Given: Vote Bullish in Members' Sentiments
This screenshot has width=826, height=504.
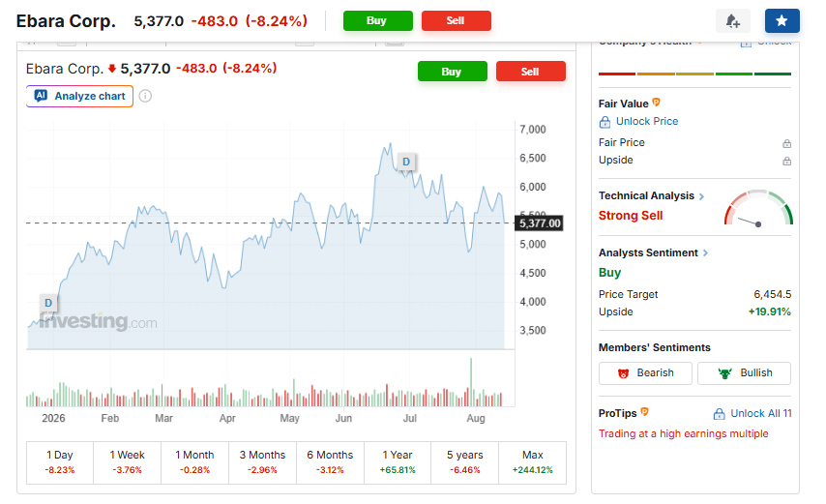Looking at the screenshot, I should pos(744,372).
